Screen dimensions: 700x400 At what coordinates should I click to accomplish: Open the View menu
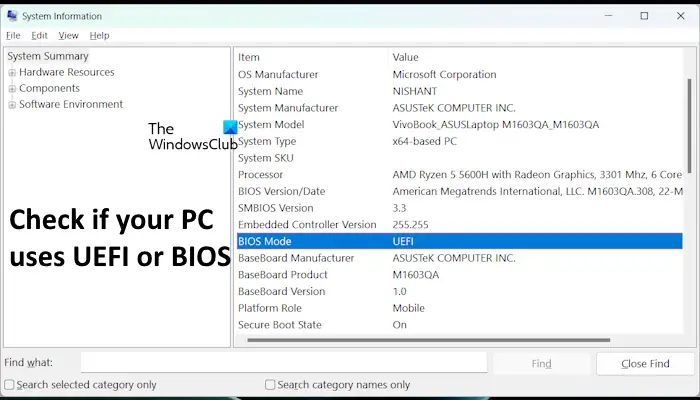coord(68,36)
